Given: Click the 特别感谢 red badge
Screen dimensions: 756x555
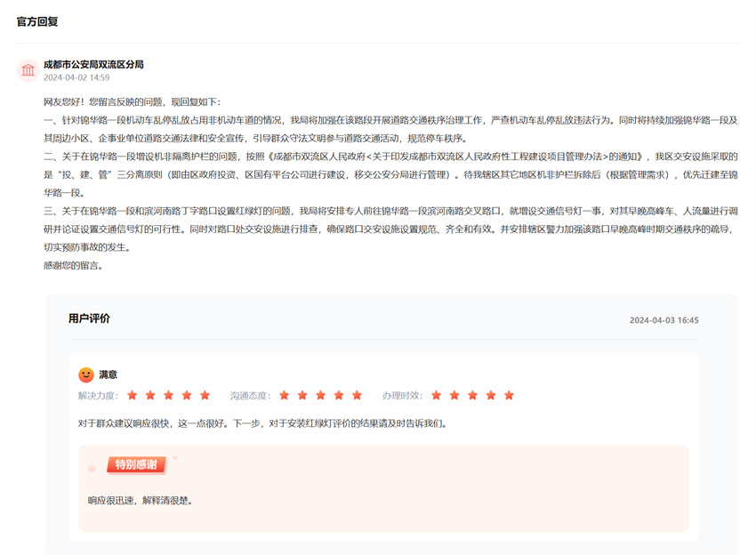Looking at the screenshot, I should (x=136, y=464).
